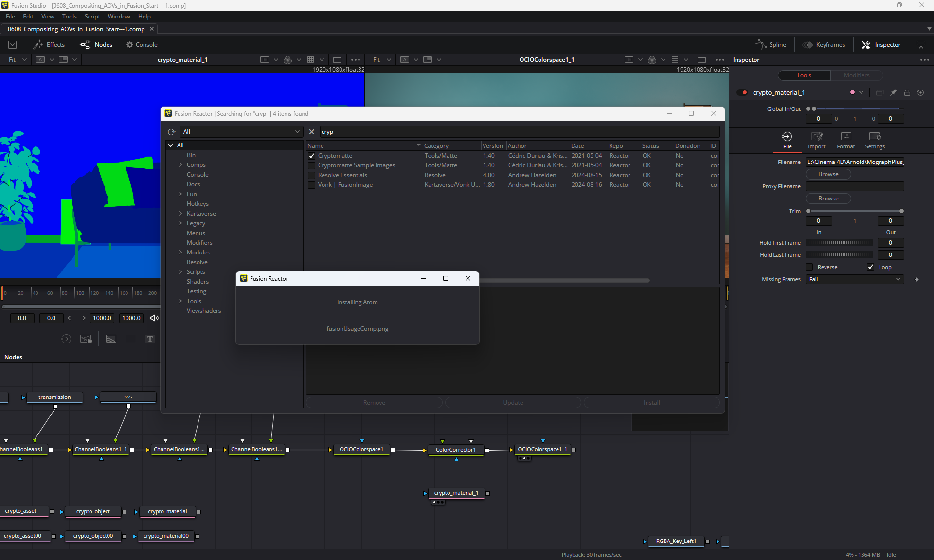Open the Script menu
Screen dimensions: 934x560
(92, 17)
